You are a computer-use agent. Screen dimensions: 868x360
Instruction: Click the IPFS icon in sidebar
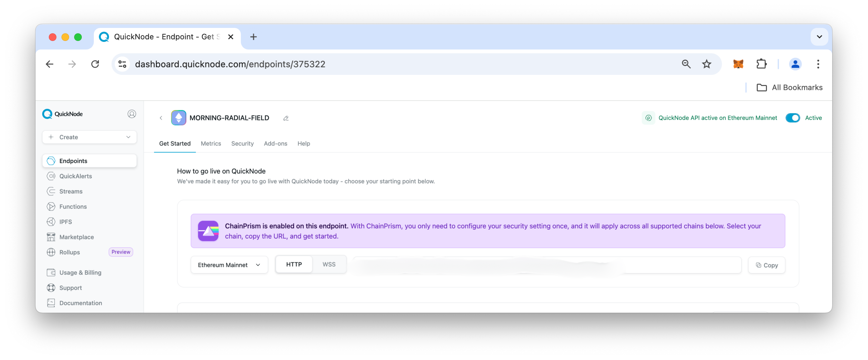51,221
